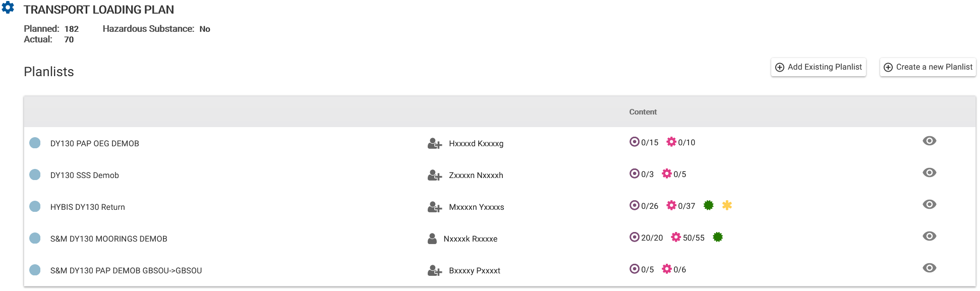Toggle eye icon for S&M DY130 MOORINGS DEMOB
The height and width of the screenshot is (291, 980).
(929, 236)
